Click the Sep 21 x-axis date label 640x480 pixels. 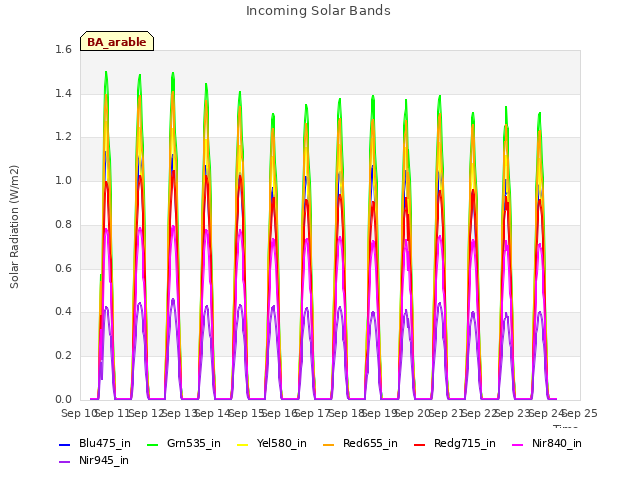(447, 413)
